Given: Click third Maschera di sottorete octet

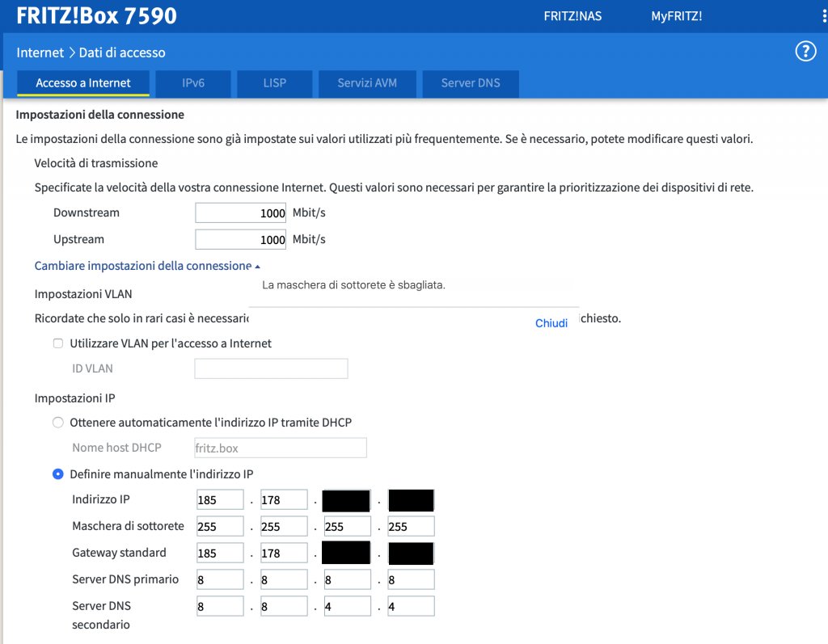Looking at the screenshot, I should click(348, 526).
